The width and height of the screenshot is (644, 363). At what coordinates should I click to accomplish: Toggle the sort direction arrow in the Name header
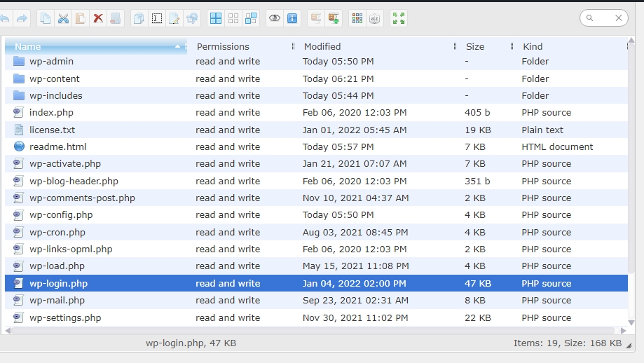tap(177, 46)
